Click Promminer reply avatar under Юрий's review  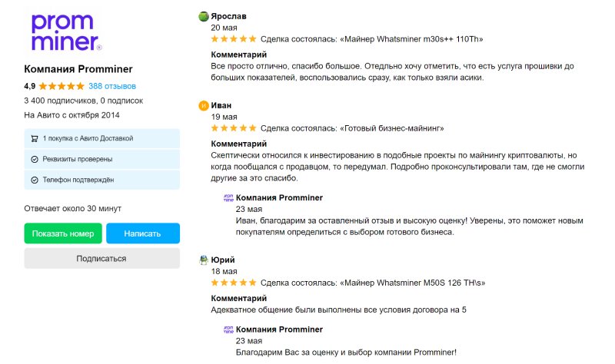[x=228, y=329]
